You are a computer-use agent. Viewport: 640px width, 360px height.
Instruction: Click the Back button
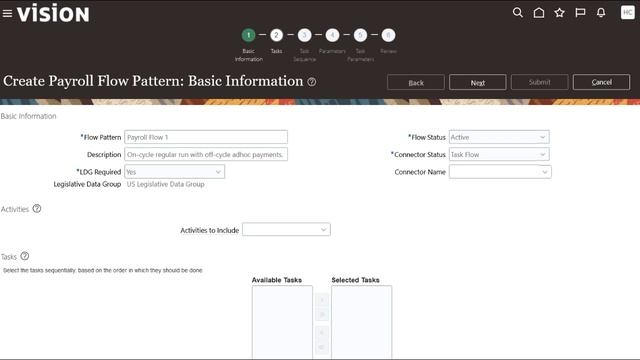(416, 82)
